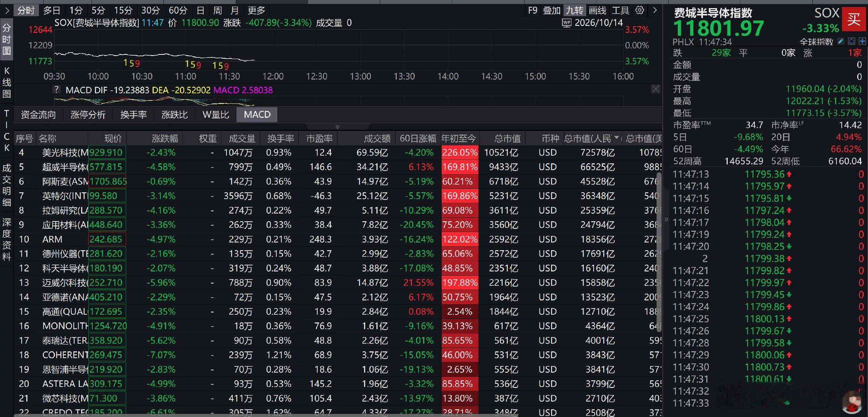Click the red 买 buy button
Screen dimensions: 868x417
coord(854,19)
